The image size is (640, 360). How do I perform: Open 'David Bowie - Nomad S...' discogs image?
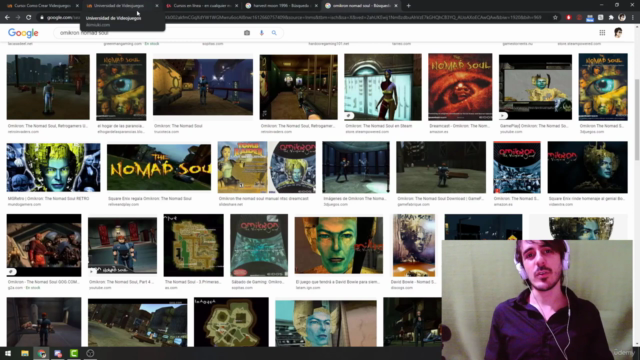(414, 245)
